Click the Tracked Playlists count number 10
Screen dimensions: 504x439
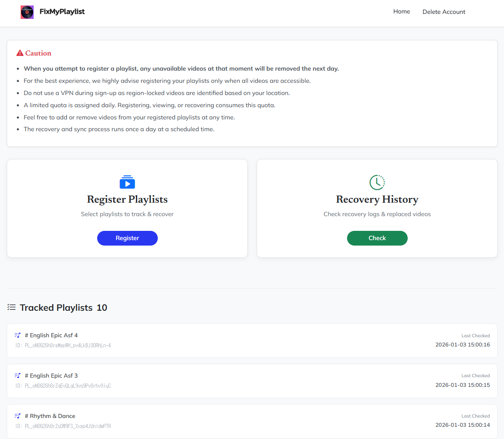click(x=102, y=307)
